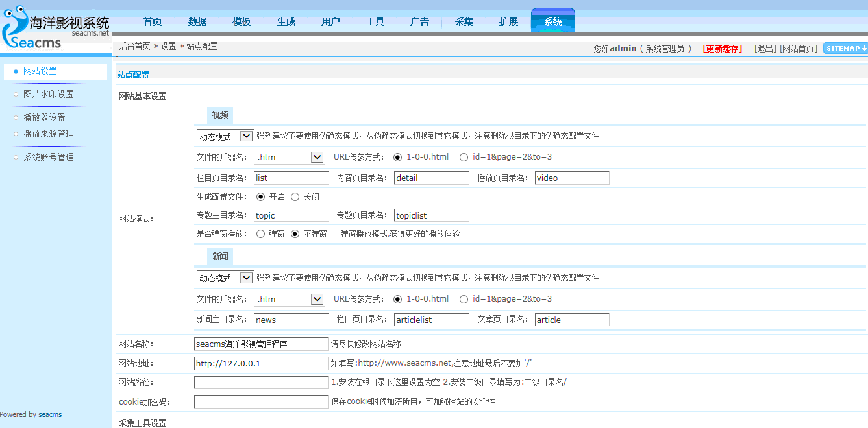Viewport: 868px width, 428px height.
Task: Select 关闭 for 生成配置文件
Action: point(295,196)
